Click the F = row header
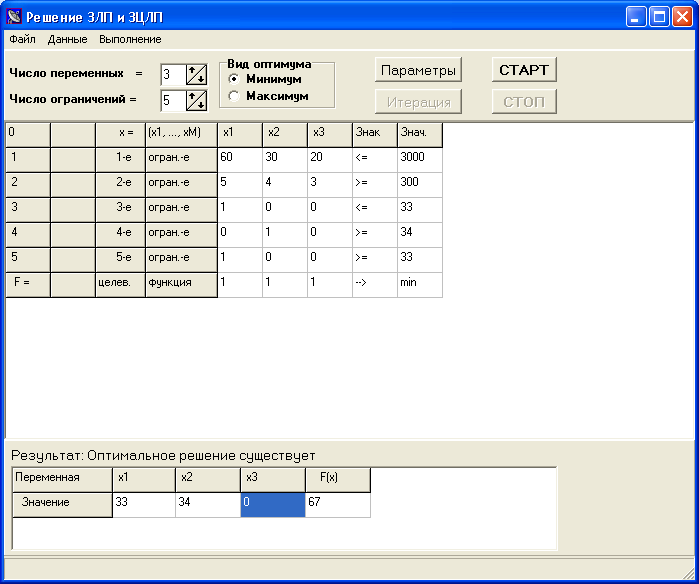This screenshot has height=584, width=699. 28,284
